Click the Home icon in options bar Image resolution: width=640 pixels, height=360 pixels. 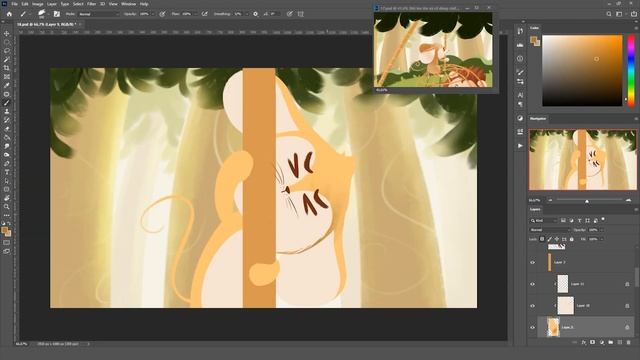click(x=9, y=14)
